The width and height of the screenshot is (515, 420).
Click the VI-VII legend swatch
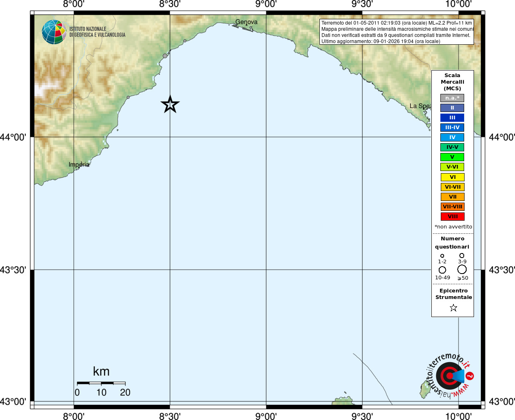452,187
